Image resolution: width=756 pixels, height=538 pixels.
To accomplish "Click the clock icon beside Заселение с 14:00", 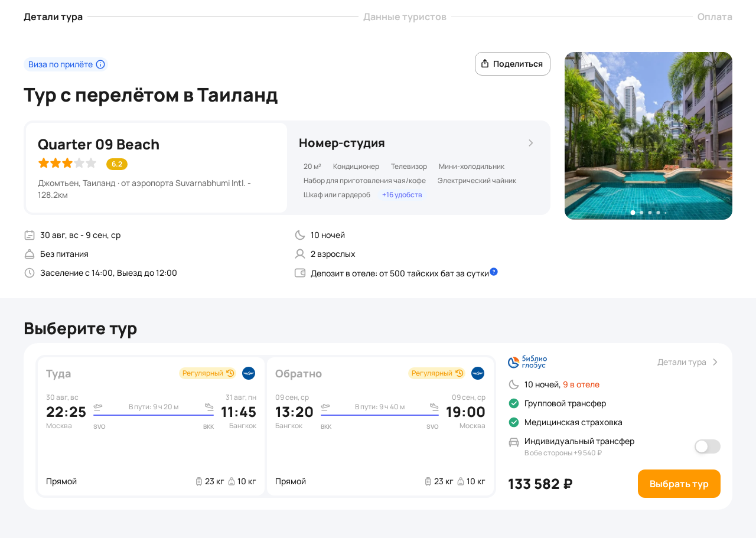I will tap(30, 273).
